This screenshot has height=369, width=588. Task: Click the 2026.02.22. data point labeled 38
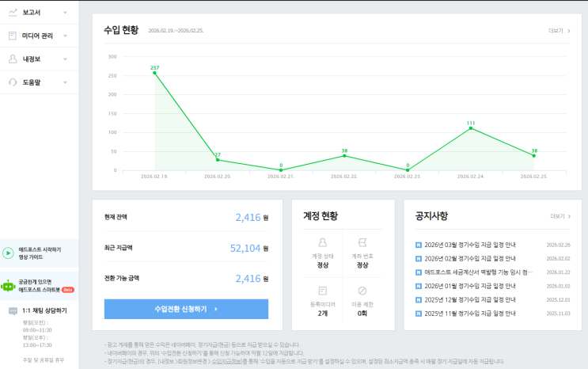click(344, 156)
